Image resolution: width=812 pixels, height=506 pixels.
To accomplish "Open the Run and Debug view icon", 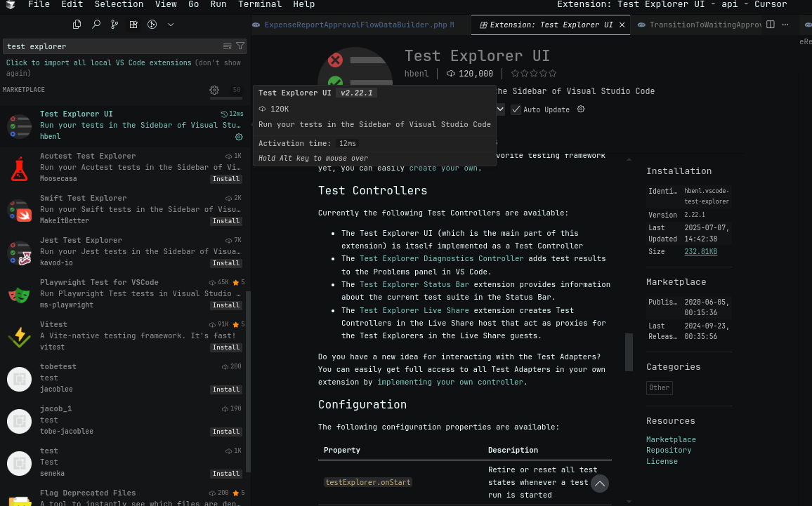I will coord(152,25).
